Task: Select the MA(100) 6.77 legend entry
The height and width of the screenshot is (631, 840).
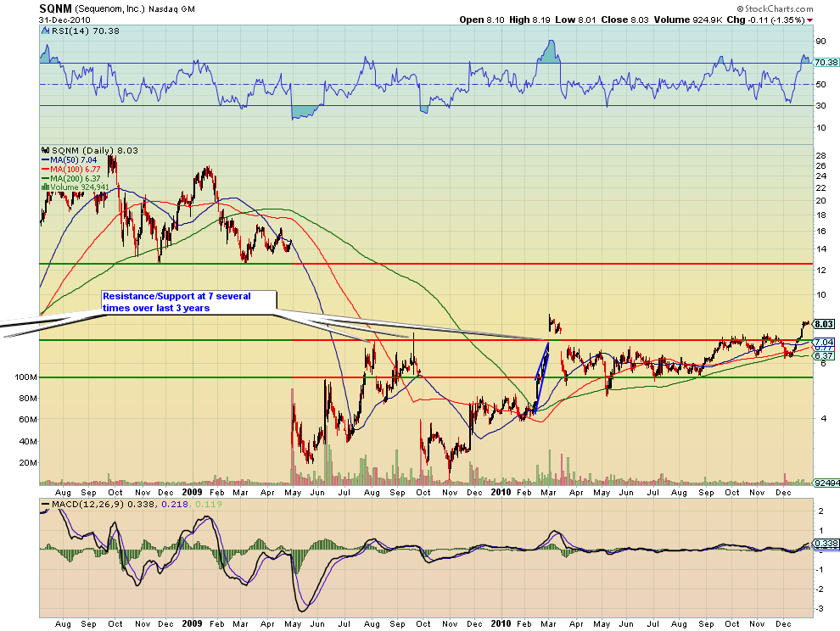Action: (71, 170)
